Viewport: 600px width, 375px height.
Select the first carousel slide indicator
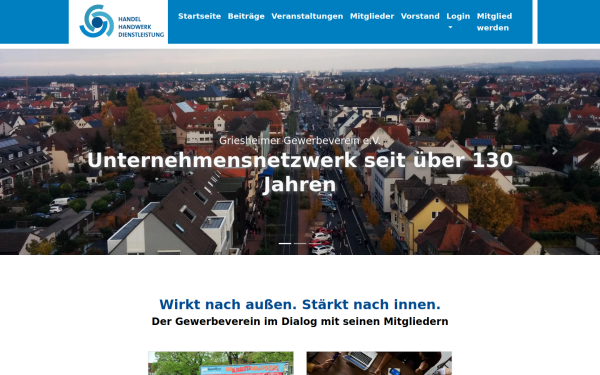(285, 243)
